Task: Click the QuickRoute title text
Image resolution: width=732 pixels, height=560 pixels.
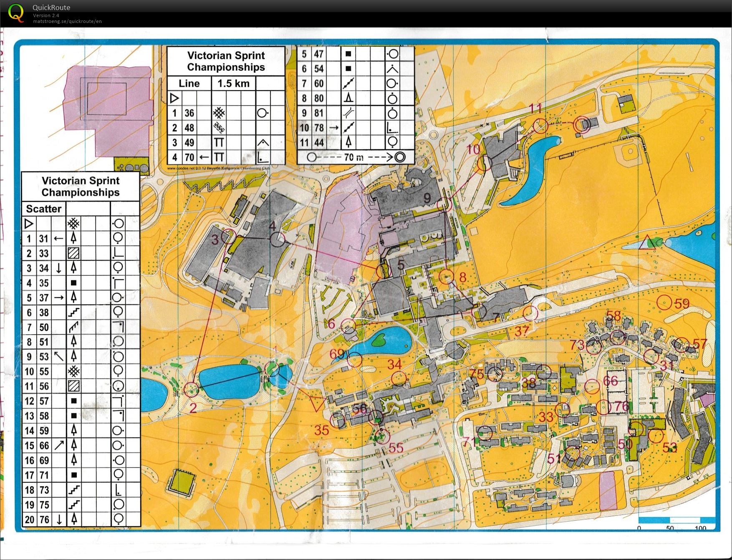Action: tap(51, 7)
